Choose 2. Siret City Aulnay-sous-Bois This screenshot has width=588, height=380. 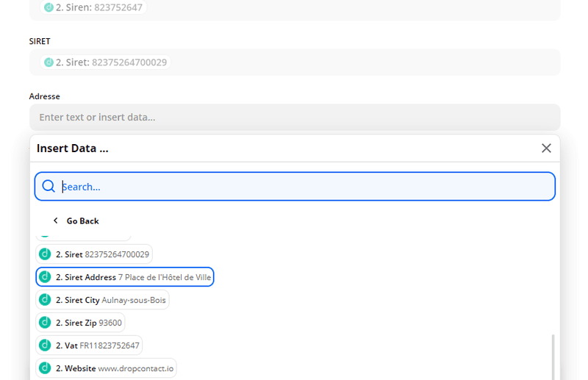click(102, 300)
